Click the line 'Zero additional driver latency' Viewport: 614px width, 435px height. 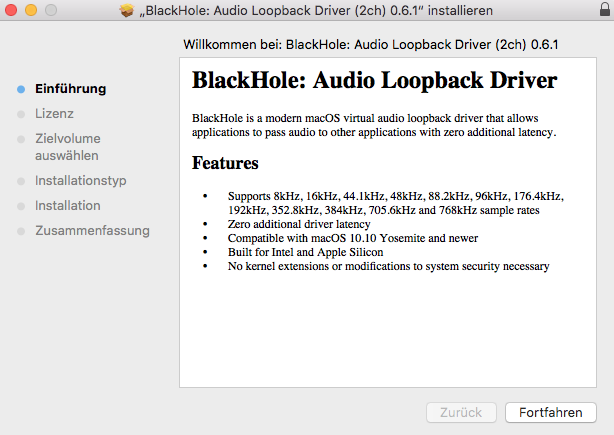point(299,224)
